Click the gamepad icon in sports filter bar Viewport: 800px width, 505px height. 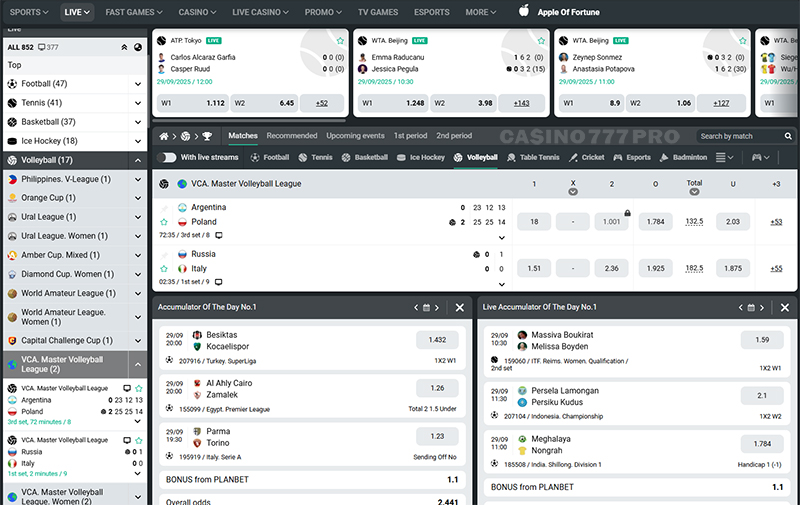click(x=757, y=158)
